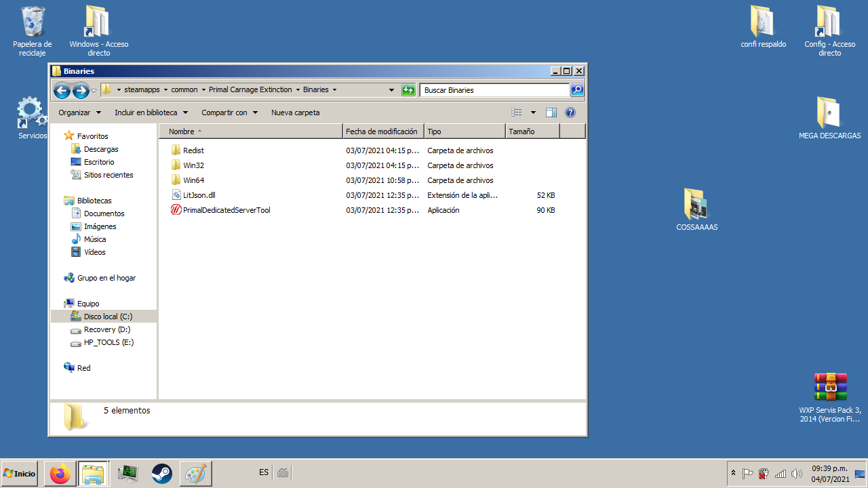This screenshot has height=488, width=868.
Task: Open the view options dropdown arrow
Action: click(x=533, y=113)
